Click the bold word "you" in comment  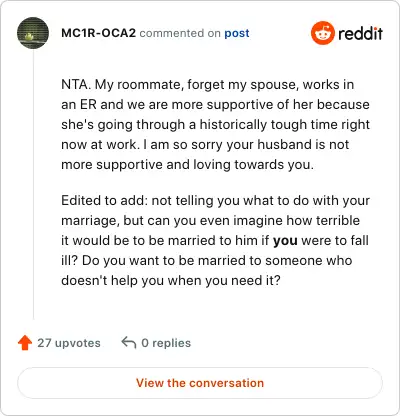(x=285, y=240)
